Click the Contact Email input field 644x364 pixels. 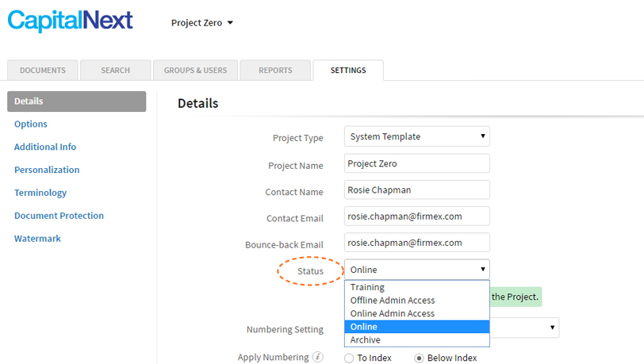pos(417,216)
